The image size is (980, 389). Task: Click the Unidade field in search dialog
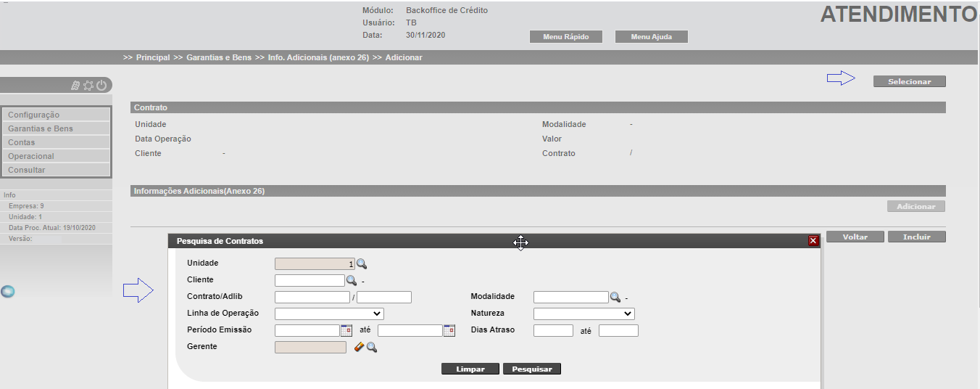(x=315, y=264)
